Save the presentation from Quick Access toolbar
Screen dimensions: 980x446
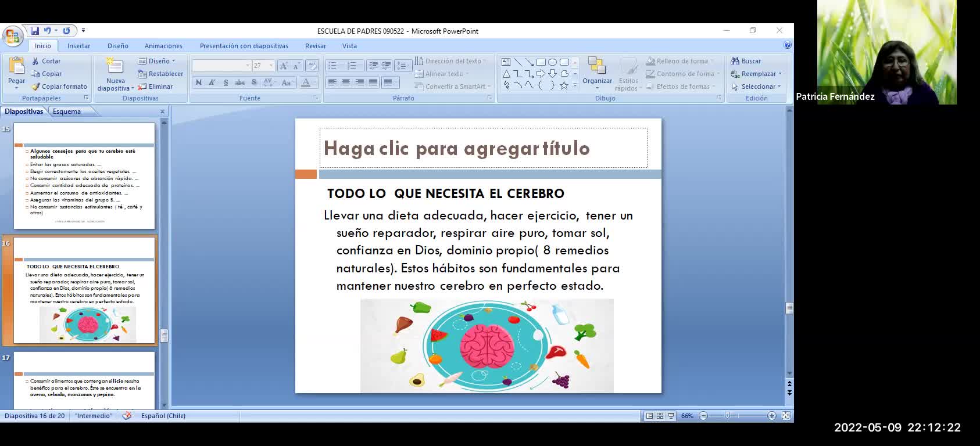click(35, 31)
